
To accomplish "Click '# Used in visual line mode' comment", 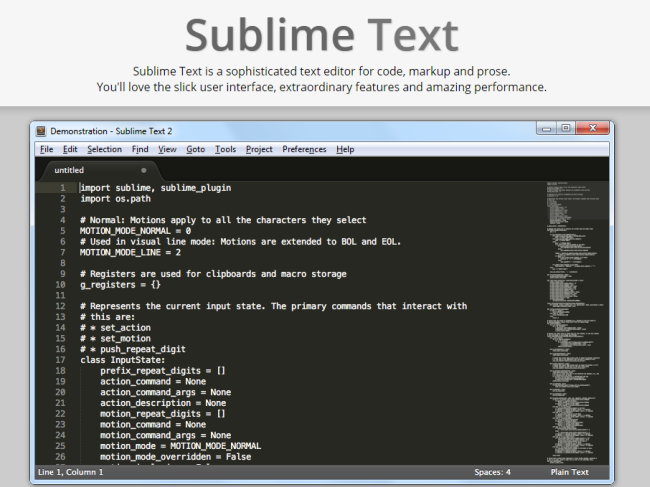I will tap(240, 242).
